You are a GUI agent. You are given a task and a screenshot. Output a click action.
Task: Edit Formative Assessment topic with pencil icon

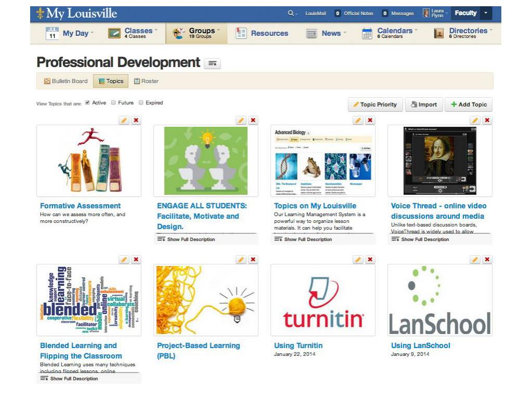(124, 120)
